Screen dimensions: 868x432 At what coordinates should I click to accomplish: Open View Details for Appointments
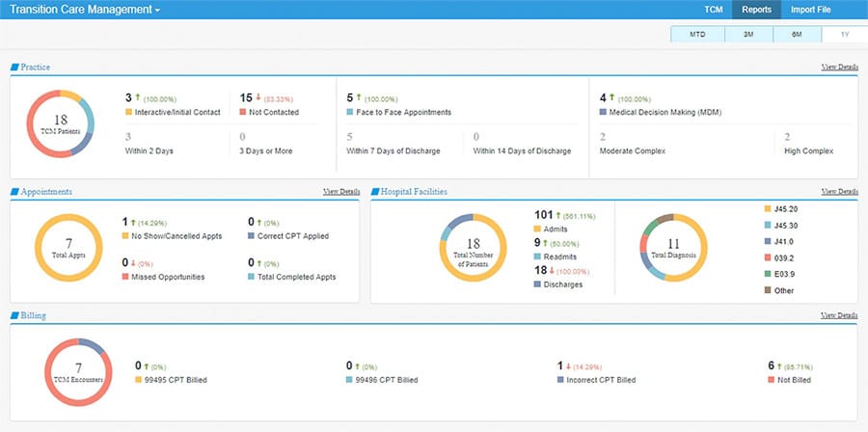click(x=341, y=192)
